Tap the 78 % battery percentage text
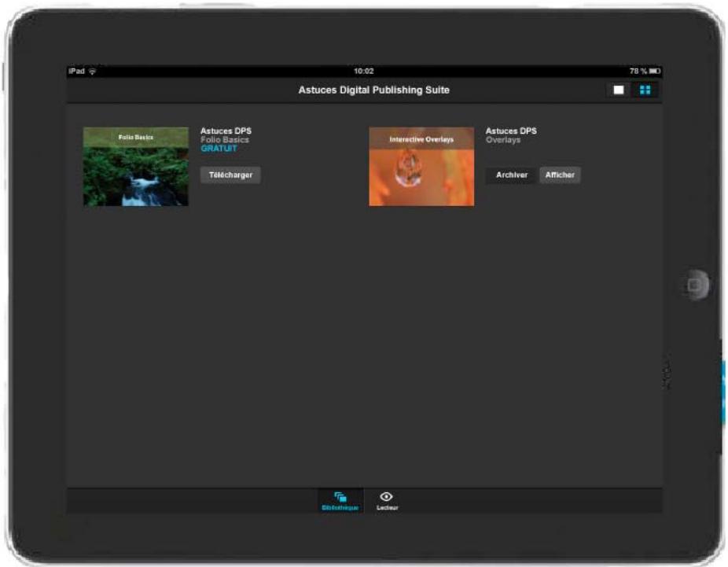The width and height of the screenshot is (728, 567). (638, 71)
